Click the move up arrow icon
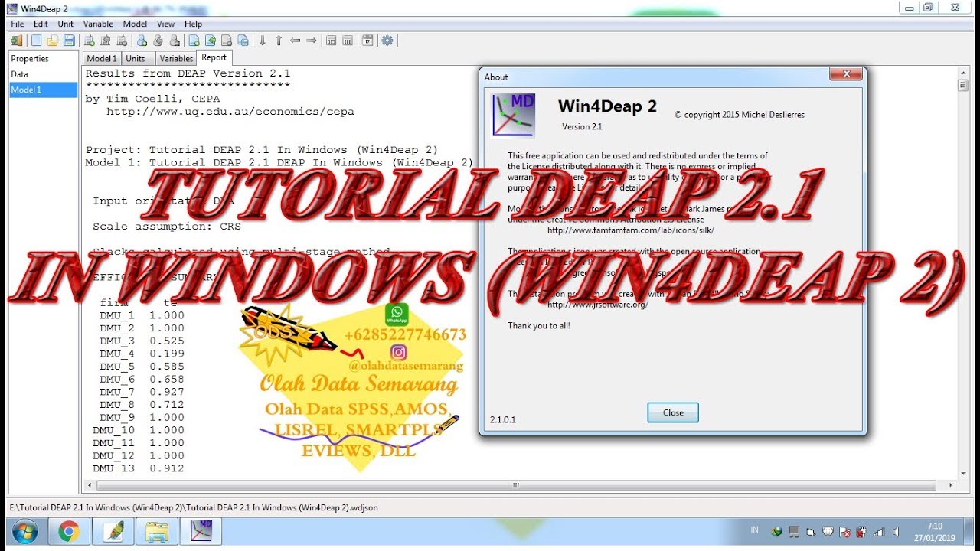This screenshot has height=551, width=980. 279,41
